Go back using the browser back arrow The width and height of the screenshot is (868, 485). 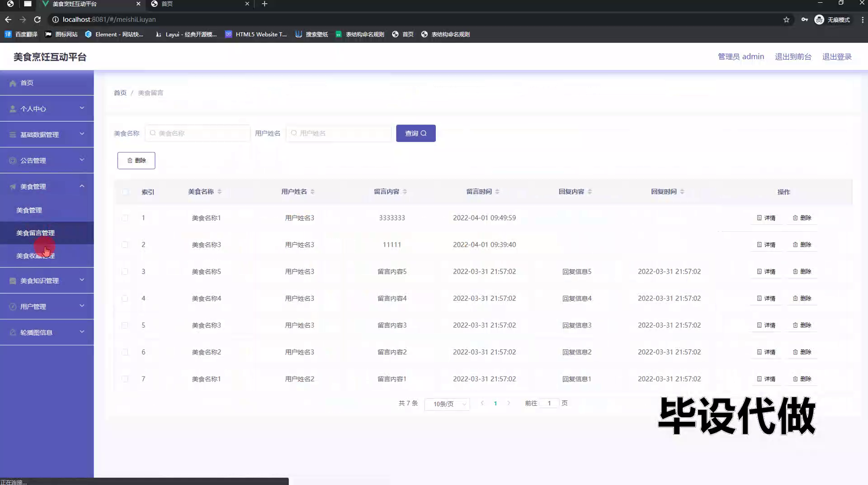[x=8, y=19]
